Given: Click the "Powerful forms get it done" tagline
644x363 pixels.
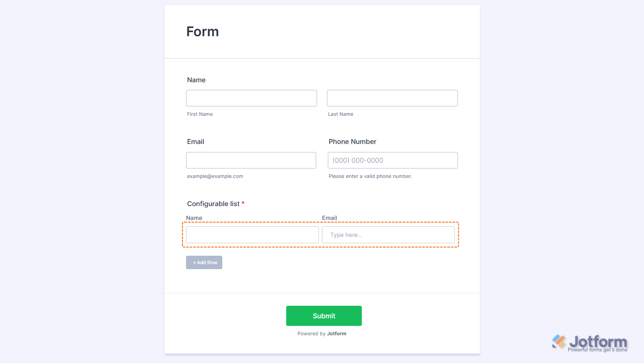Looking at the screenshot, I should [x=597, y=350].
